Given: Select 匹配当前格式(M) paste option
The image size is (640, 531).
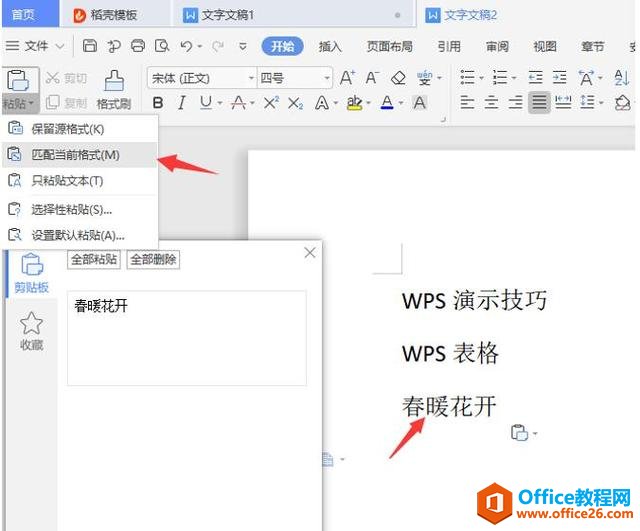Looking at the screenshot, I should pyautogui.click(x=80, y=155).
